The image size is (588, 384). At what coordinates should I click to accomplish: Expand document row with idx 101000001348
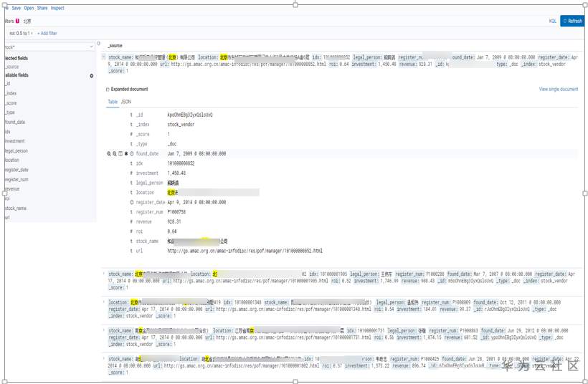coord(104,302)
